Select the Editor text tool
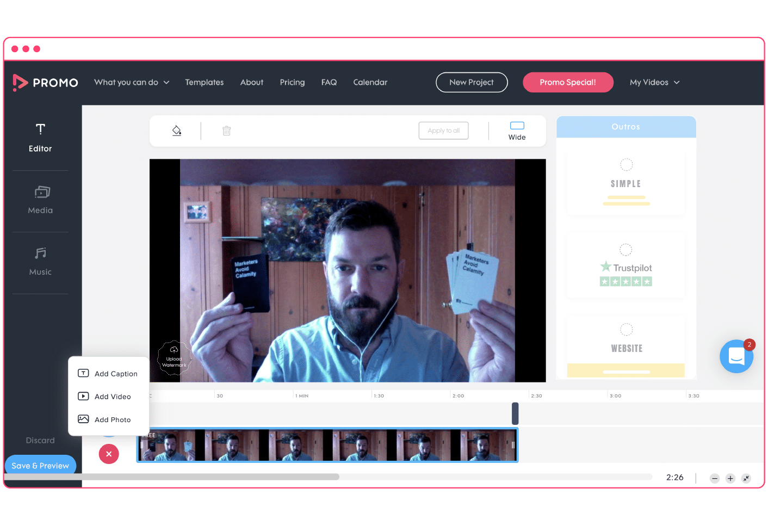 point(40,137)
